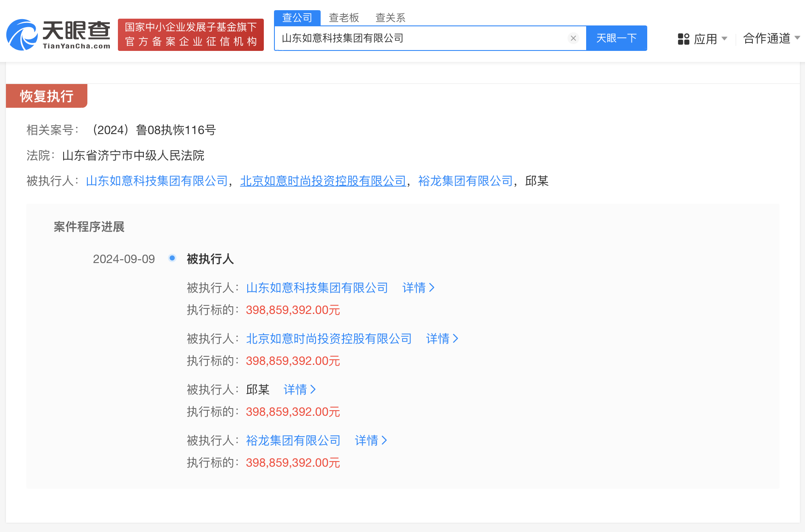This screenshot has height=532, width=805.
Task: Open 裕龙集团有限公司 link in case progress
Action: click(x=293, y=441)
